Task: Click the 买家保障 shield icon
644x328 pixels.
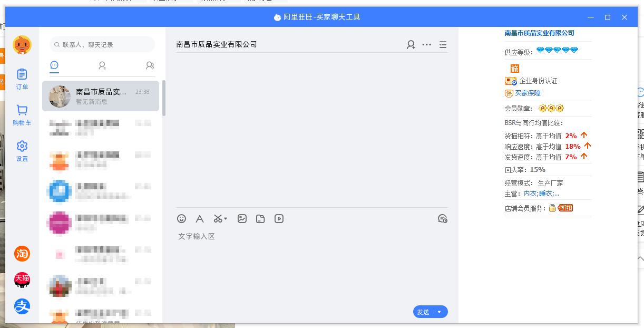Action: pyautogui.click(x=509, y=93)
